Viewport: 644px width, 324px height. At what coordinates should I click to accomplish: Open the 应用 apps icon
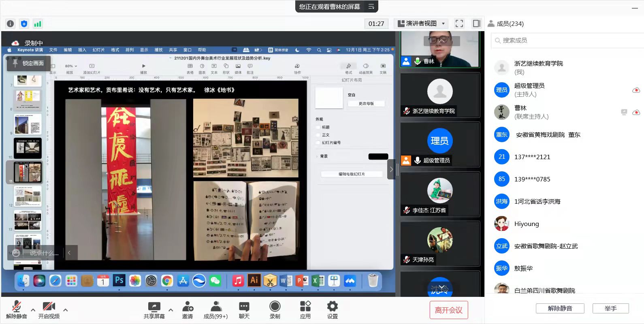click(x=305, y=310)
